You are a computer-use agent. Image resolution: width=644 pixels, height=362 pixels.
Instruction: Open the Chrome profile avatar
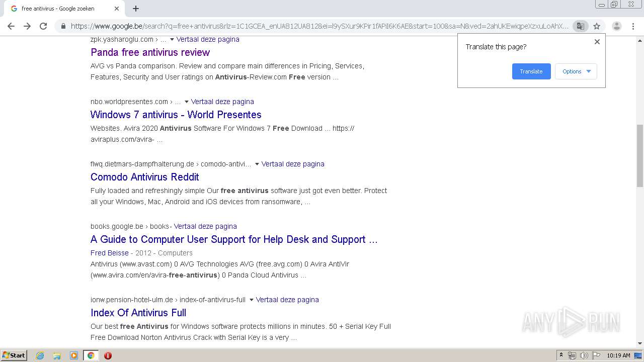[616, 26]
